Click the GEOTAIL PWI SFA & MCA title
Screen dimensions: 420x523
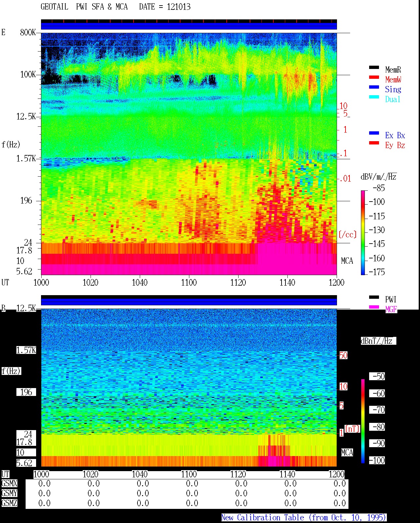84,7
